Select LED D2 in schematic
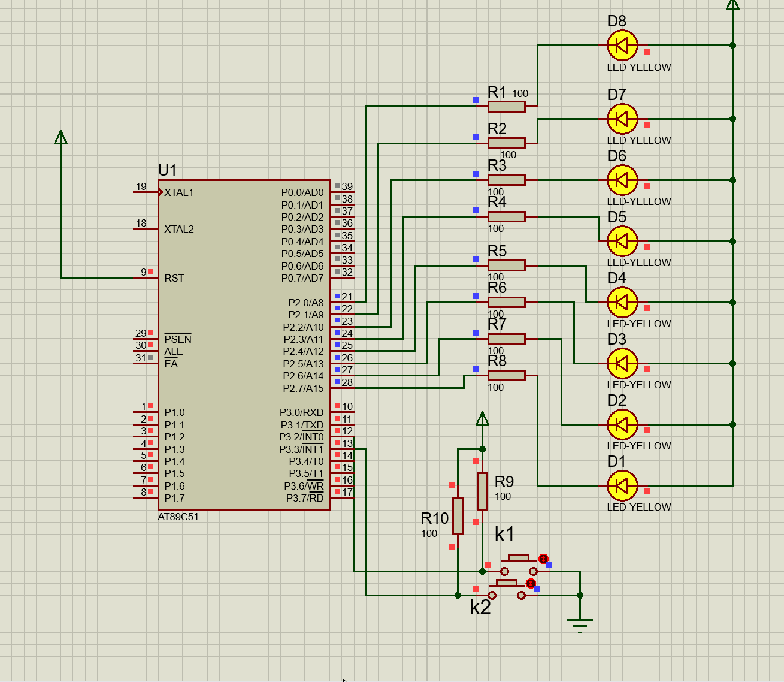This screenshot has height=682, width=784. coord(622,424)
